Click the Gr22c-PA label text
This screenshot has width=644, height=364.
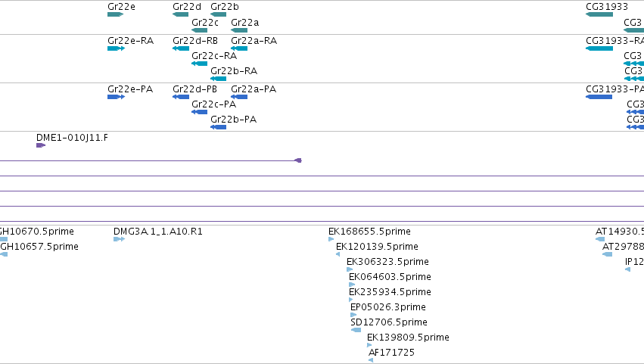213,104
